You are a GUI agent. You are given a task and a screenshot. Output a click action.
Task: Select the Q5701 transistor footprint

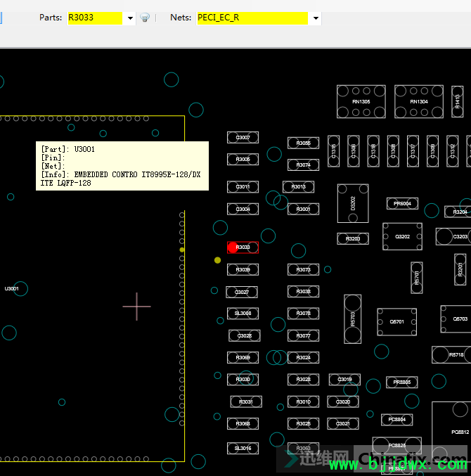tap(397, 321)
